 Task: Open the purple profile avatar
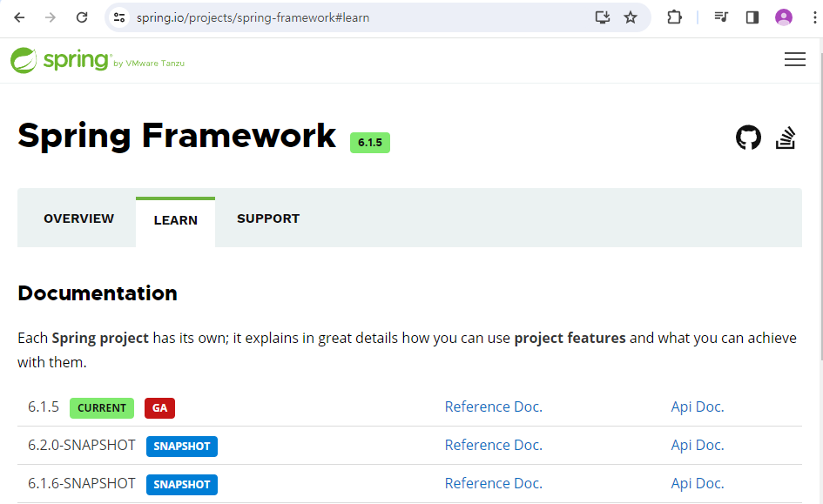[x=784, y=17]
